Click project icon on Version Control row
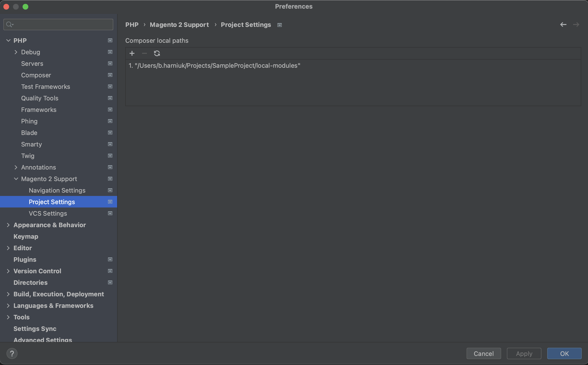The image size is (588, 365). click(x=110, y=271)
